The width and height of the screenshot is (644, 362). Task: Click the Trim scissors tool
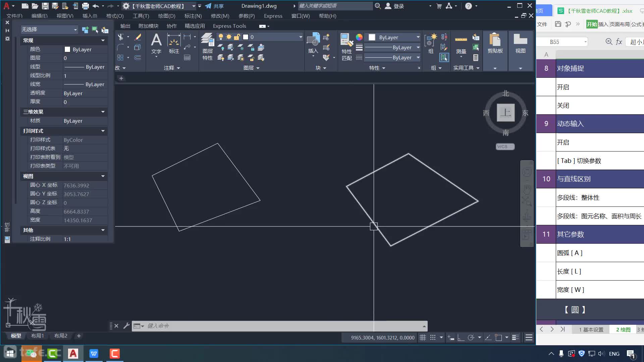(120, 37)
